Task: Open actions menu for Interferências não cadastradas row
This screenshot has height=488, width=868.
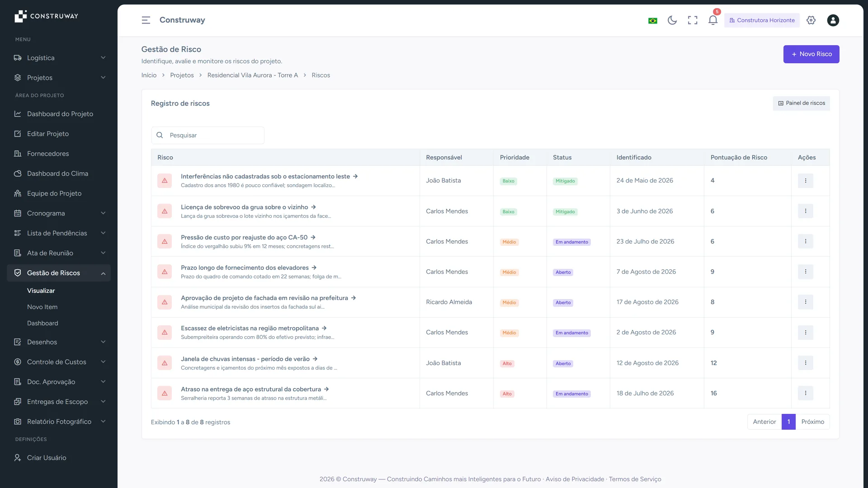Action: (x=805, y=181)
